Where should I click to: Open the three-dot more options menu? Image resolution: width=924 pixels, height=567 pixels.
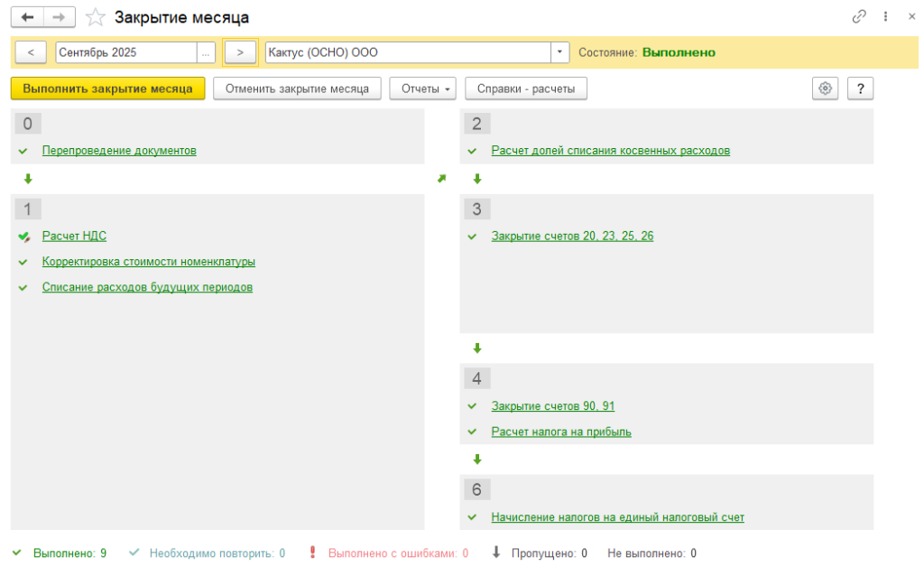pos(886,17)
